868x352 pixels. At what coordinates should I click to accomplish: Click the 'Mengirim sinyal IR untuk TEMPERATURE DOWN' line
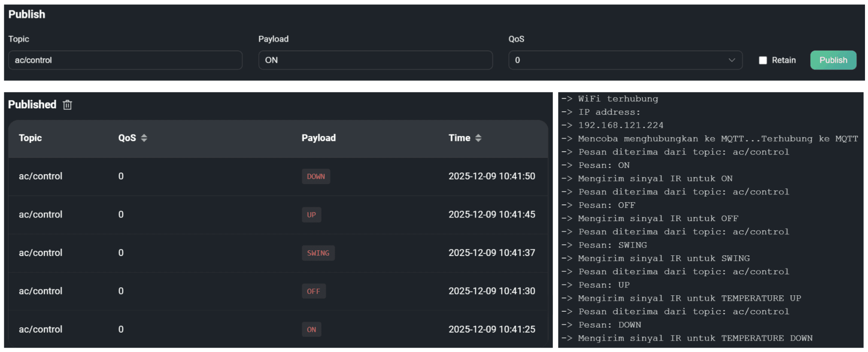pyautogui.click(x=687, y=338)
